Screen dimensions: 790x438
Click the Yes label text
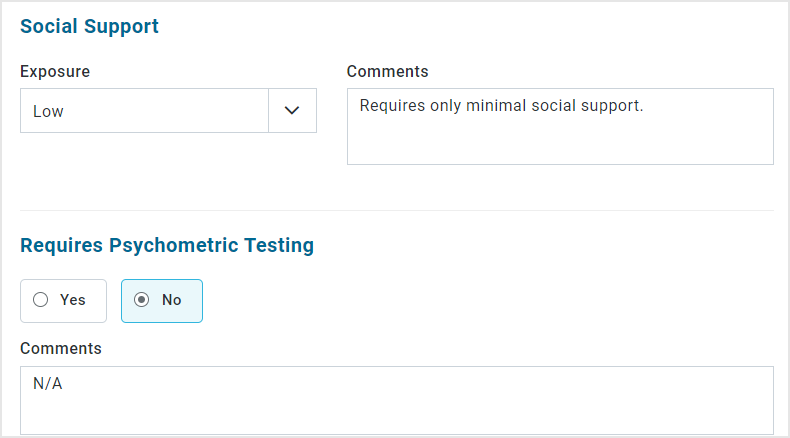73,300
